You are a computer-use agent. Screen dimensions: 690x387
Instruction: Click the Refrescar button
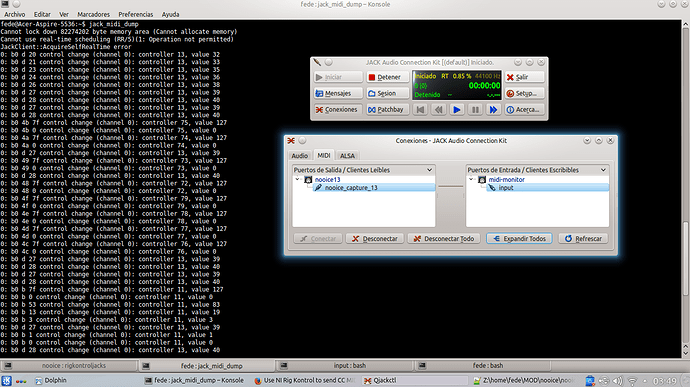(x=583, y=239)
